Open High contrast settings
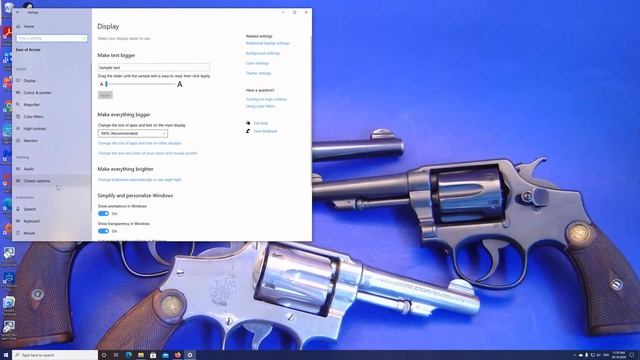Viewport: 640px width, 360px height. 35,129
